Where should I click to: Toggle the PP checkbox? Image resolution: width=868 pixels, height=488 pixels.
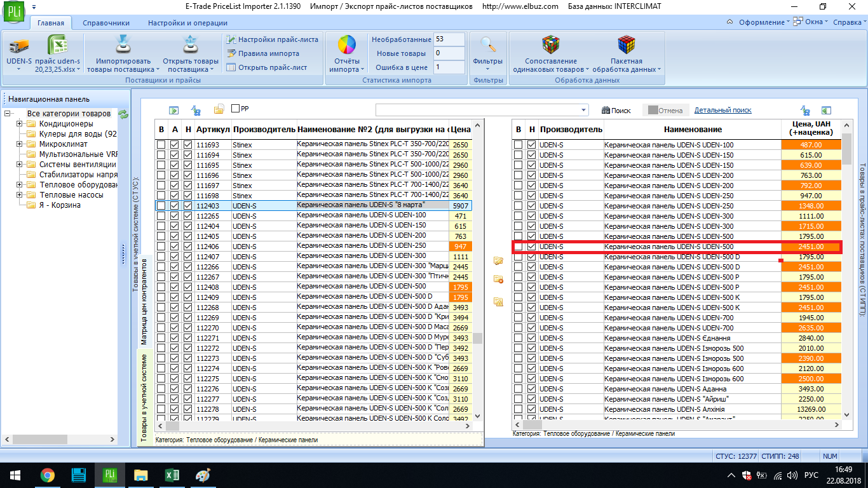click(x=236, y=109)
